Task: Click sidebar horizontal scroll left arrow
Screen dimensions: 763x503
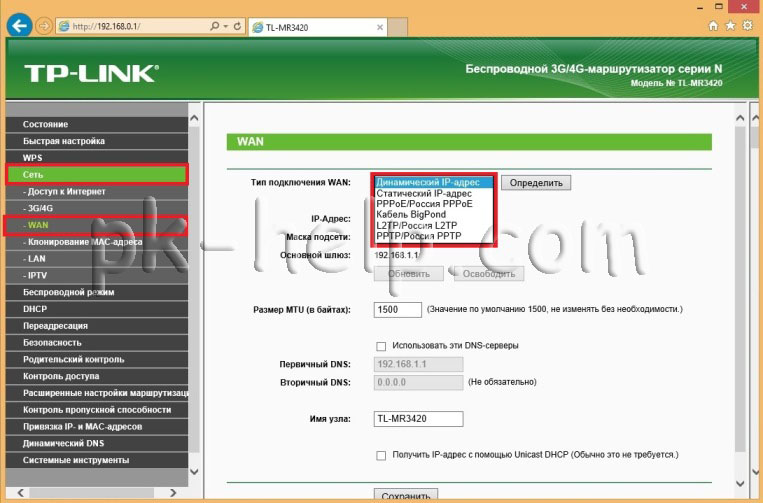Action: pyautogui.click(x=20, y=492)
